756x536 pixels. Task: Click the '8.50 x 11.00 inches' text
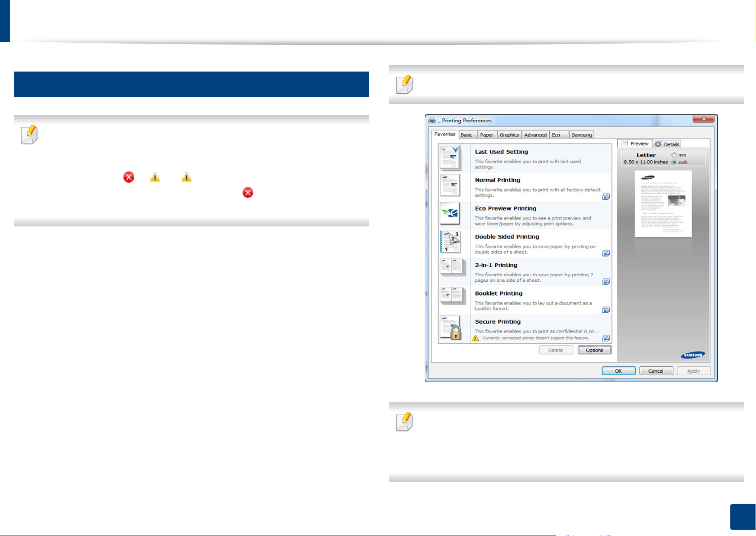tap(646, 162)
